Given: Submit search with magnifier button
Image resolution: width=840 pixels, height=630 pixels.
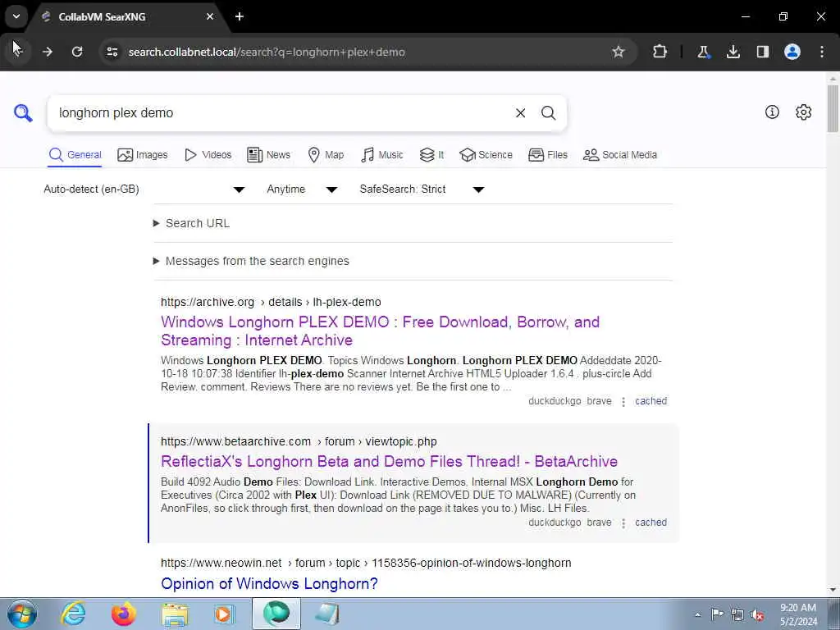Looking at the screenshot, I should coord(548,113).
